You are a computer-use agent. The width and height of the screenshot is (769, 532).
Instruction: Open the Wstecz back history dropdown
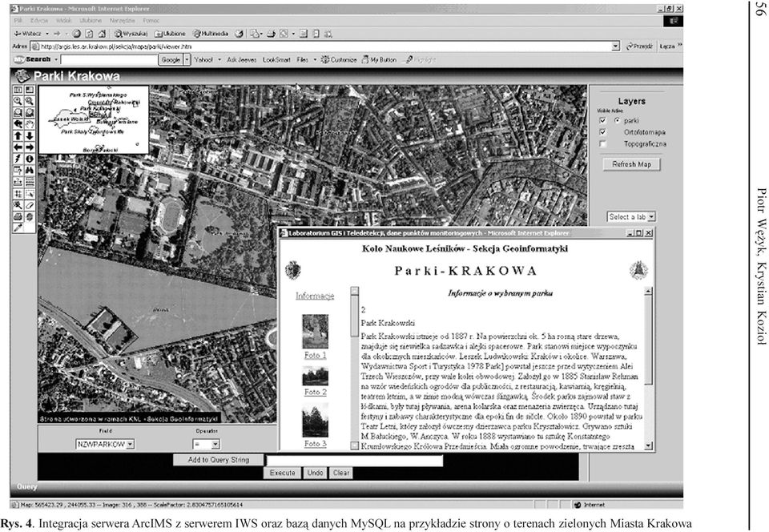(47, 34)
